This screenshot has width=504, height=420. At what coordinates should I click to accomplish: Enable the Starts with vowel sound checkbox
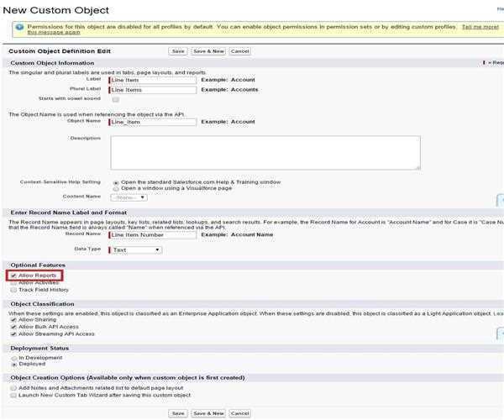pyautogui.click(x=116, y=99)
